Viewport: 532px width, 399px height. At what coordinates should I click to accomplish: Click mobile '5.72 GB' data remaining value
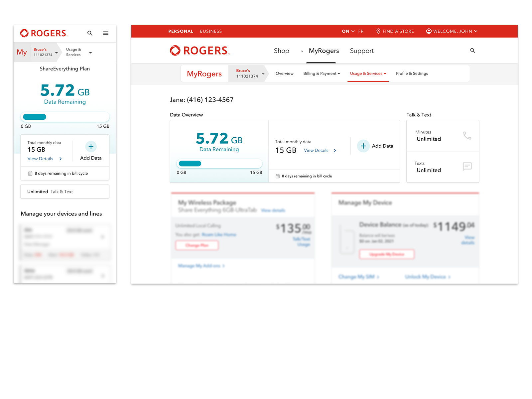tap(65, 90)
